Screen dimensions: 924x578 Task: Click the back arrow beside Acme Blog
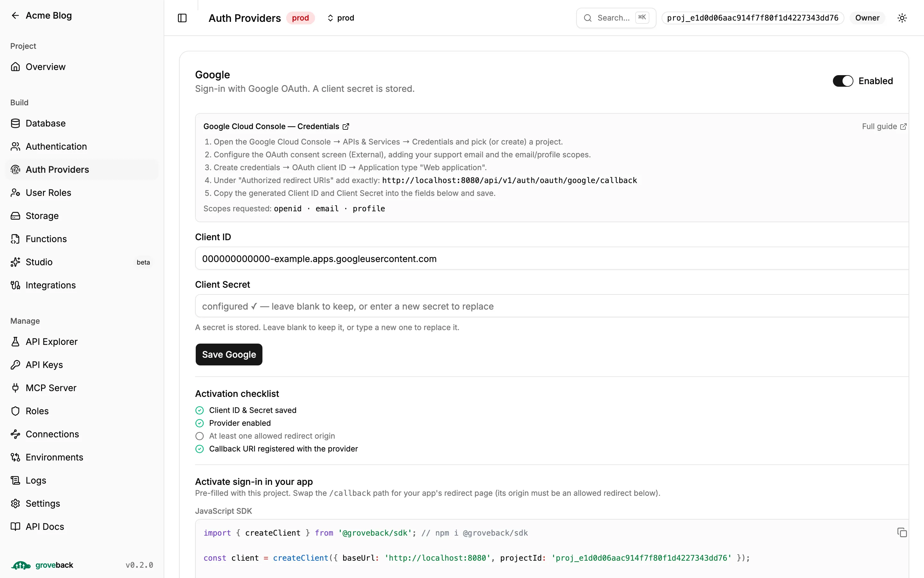15,15
